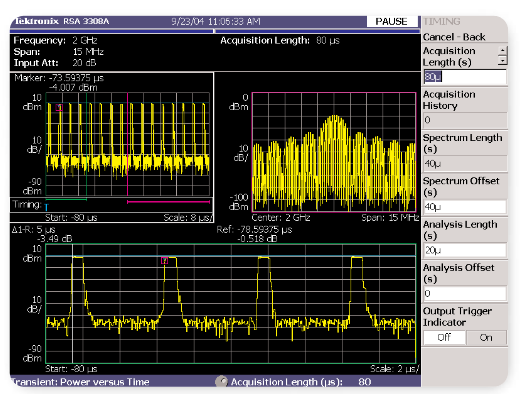This screenshot has height=394, width=520.
Task: Click the spectrum plot's main lobe peak
Action: click(335, 117)
